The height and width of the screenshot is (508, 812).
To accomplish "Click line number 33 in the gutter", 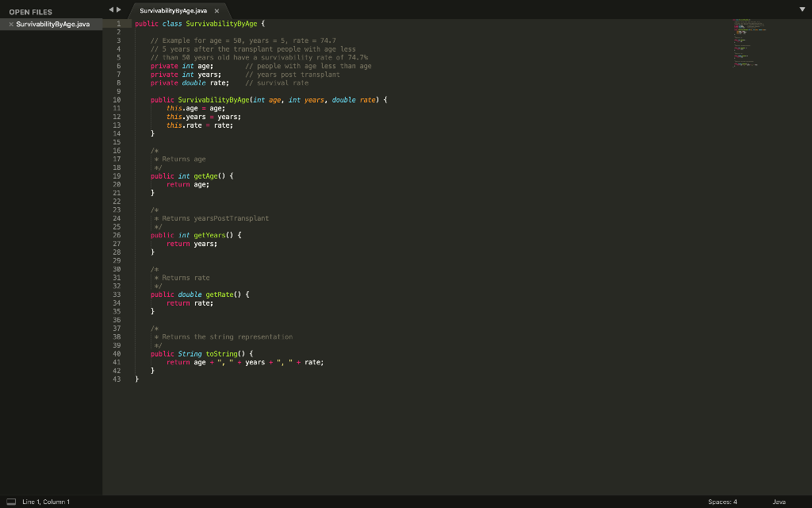I will coord(117,294).
